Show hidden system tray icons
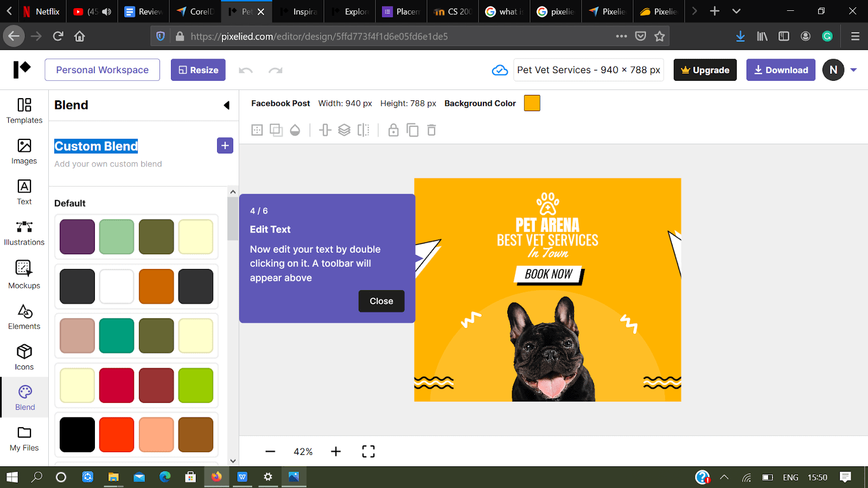868x488 pixels. click(724, 477)
